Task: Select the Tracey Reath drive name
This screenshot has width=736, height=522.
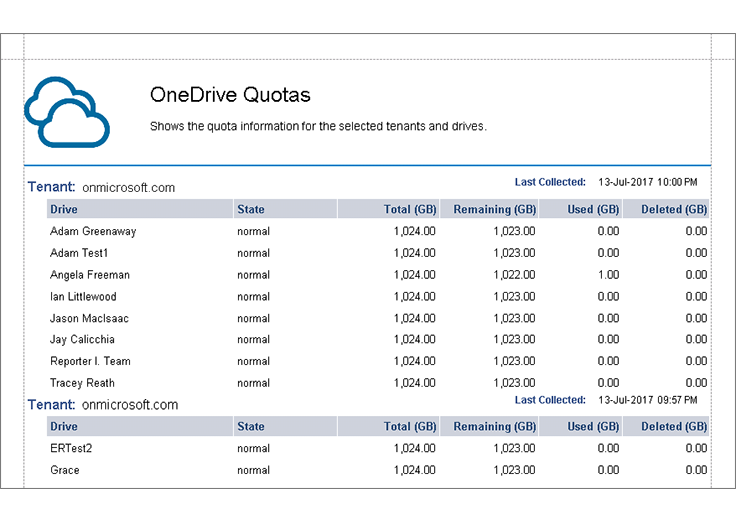Action: (82, 383)
